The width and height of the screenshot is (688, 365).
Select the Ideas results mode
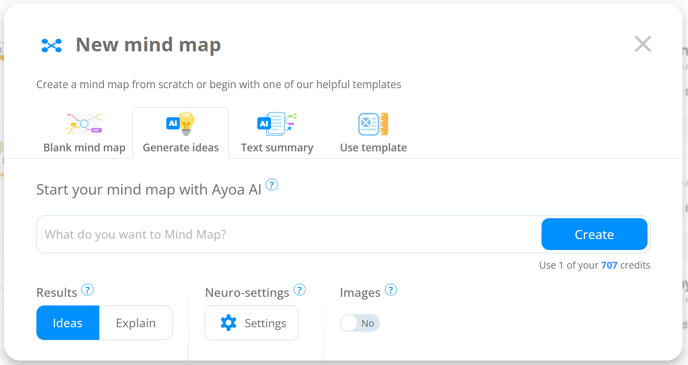click(68, 323)
